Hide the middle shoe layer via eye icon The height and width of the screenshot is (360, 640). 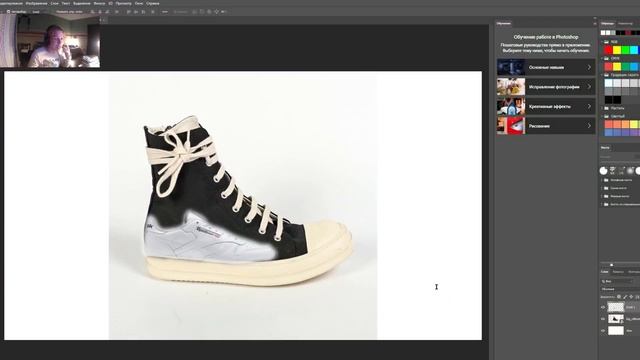click(603, 319)
